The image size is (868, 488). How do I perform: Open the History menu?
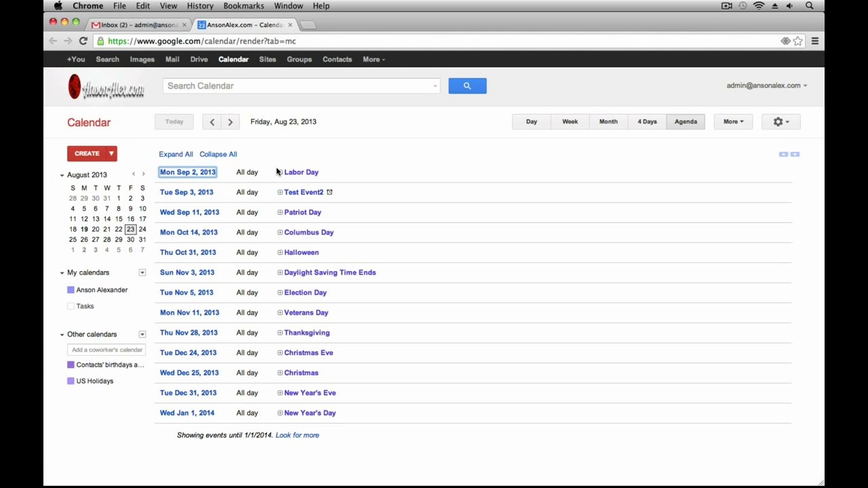[x=200, y=6]
